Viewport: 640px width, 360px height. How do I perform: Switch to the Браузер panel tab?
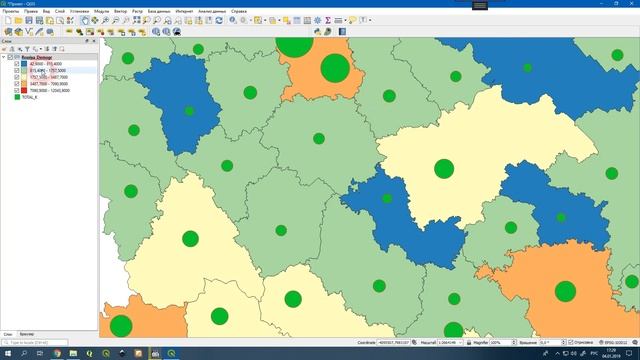point(27,334)
